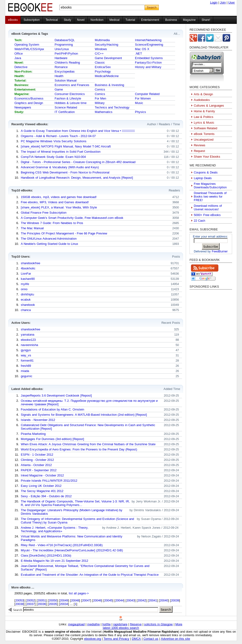The image size is (242, 644).
Task: Open latest 1000 ebooks search link
Action: click(x=121, y=628)
